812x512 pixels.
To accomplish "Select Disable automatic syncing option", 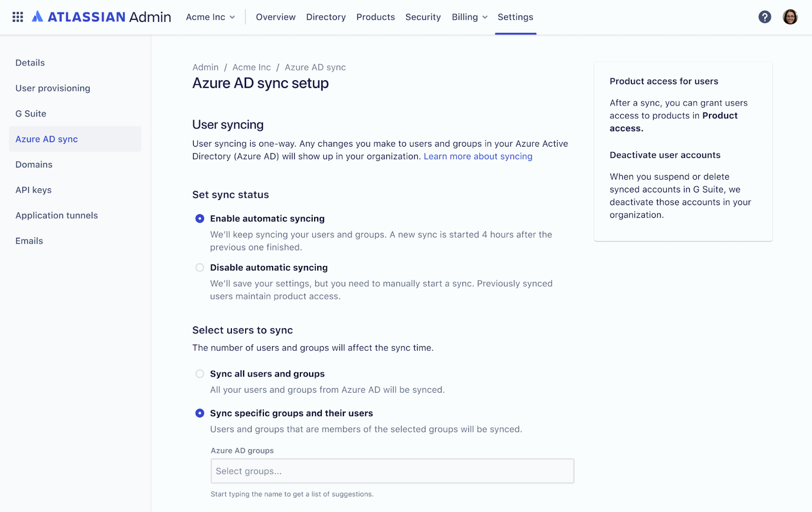I will [x=200, y=267].
